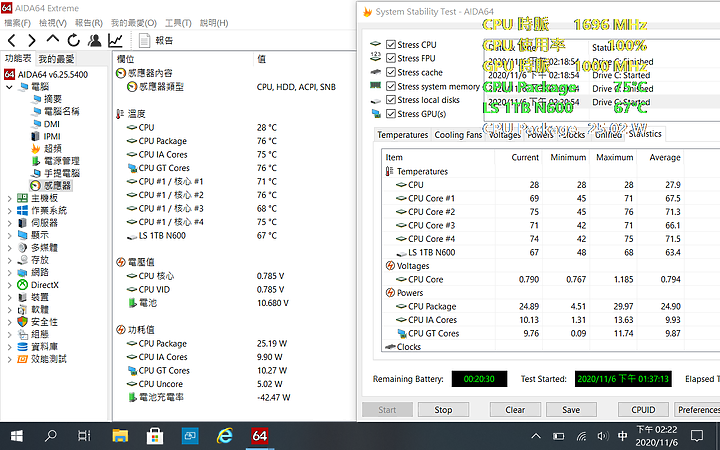Switch to the Statistics tab

pyautogui.click(x=645, y=134)
